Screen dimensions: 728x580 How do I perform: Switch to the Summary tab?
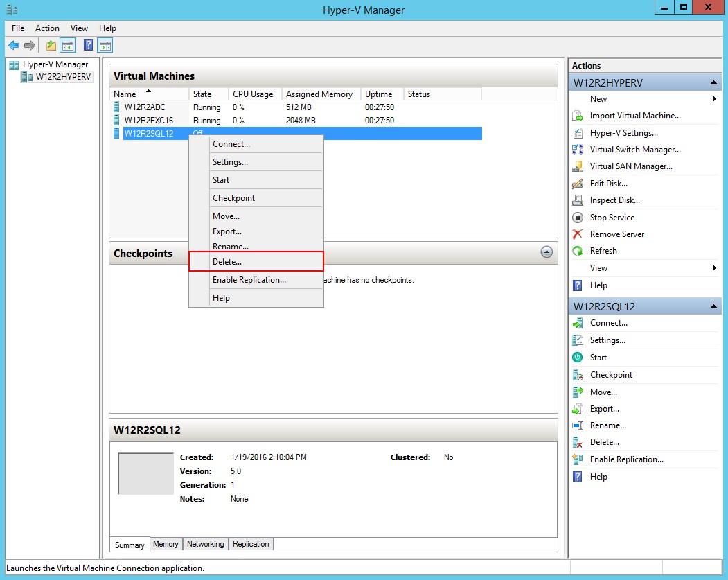(130, 545)
